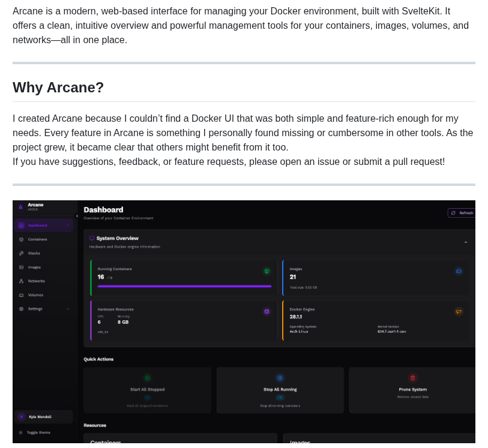Click the red Prune System trash icon
Screen dimensions: 488x448
(413, 378)
